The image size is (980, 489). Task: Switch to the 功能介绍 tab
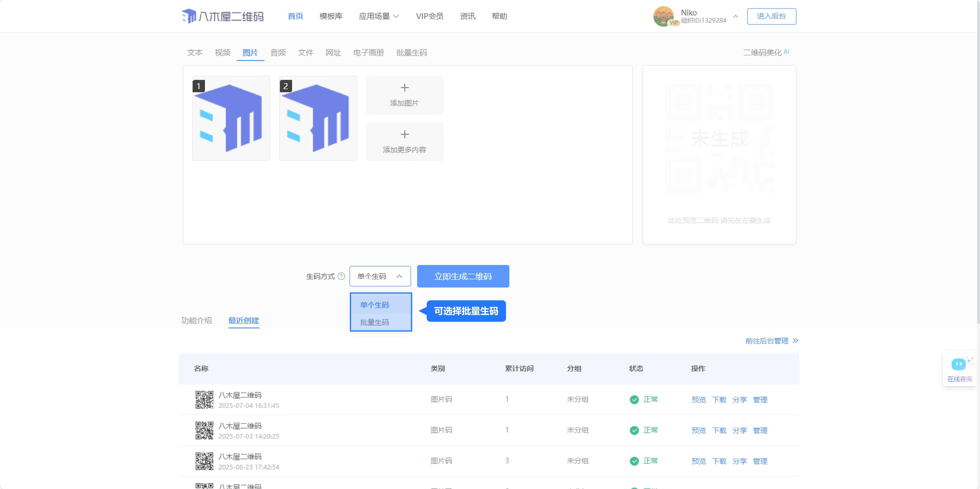pyautogui.click(x=196, y=320)
